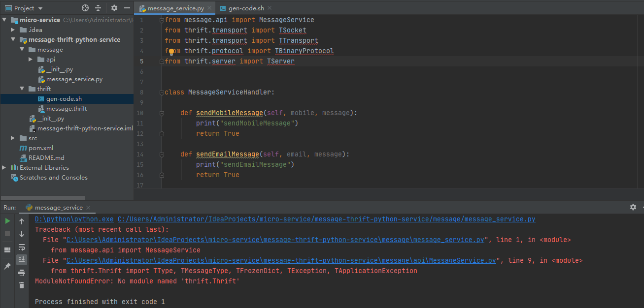Click the locate-file crosshair icon in Project panel
This screenshot has width=644, height=308.
[x=85, y=8]
